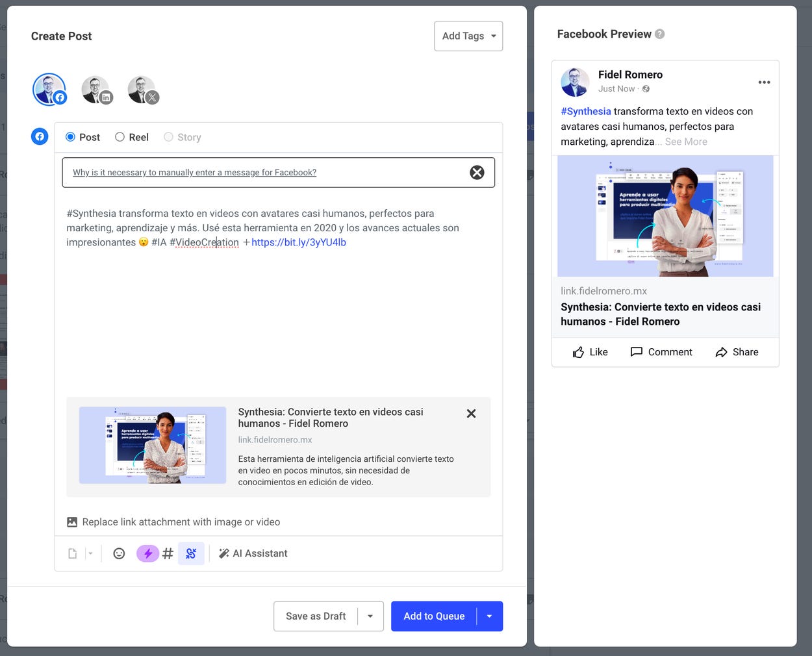The height and width of the screenshot is (656, 812).
Task: Expand Add to Queue options arrow
Action: (490, 616)
